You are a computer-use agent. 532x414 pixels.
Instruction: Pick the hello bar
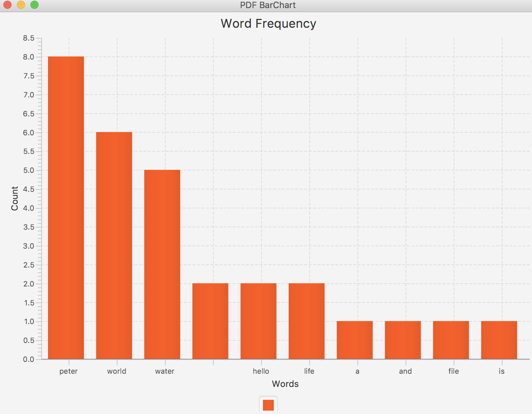pyautogui.click(x=258, y=321)
